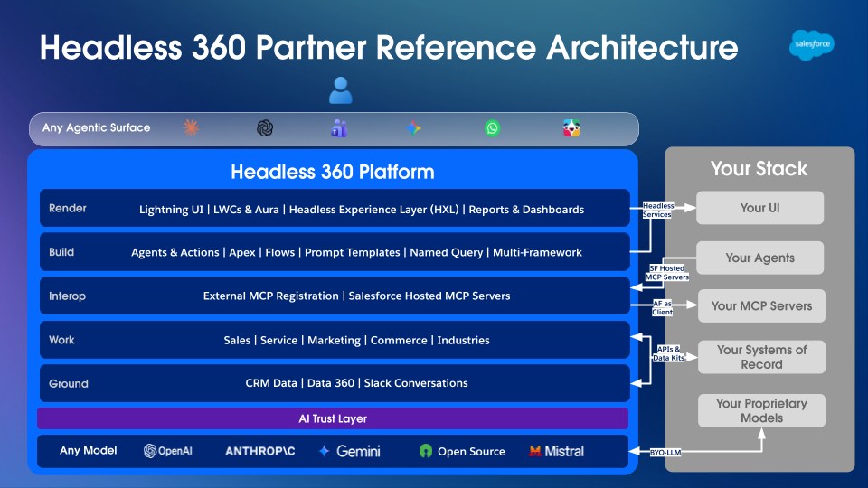Viewport: 868px width, 488px height.
Task: Click Apex in Build row
Action: 242,252
